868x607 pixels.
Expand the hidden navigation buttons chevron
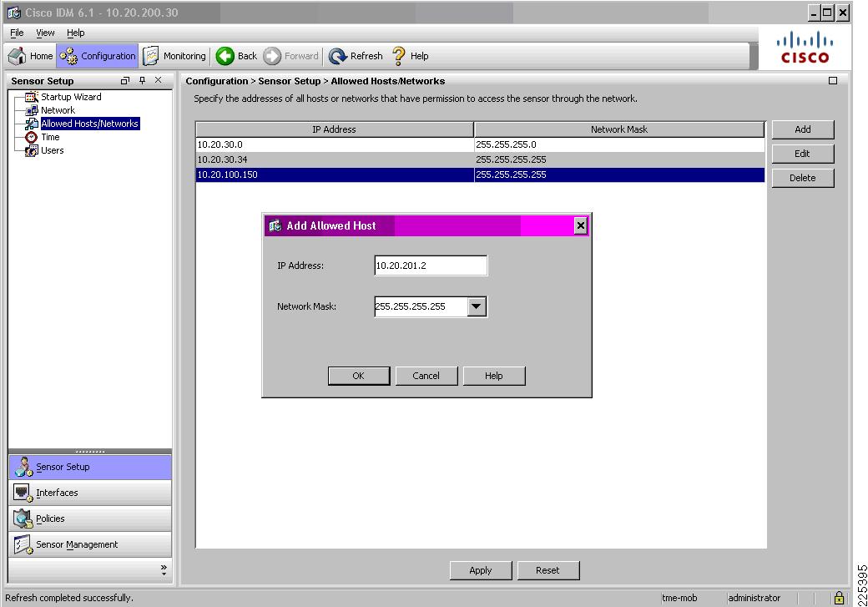(x=164, y=570)
